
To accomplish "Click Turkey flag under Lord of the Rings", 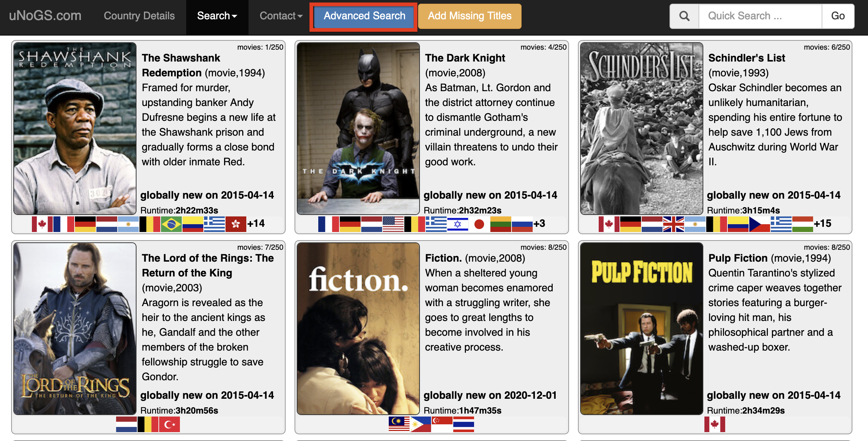I will point(170,424).
